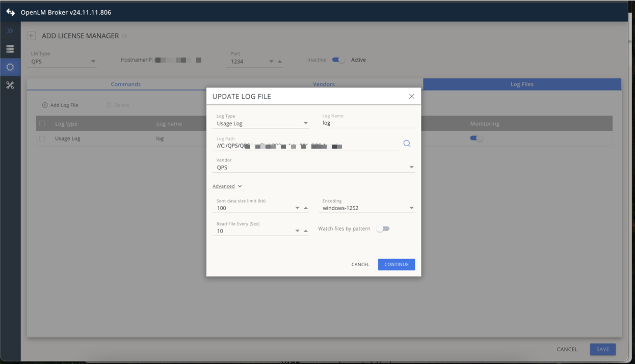The width and height of the screenshot is (635, 364).
Task: Click the back arrow beside ADD LICENSE MANAGER
Action: tap(31, 35)
